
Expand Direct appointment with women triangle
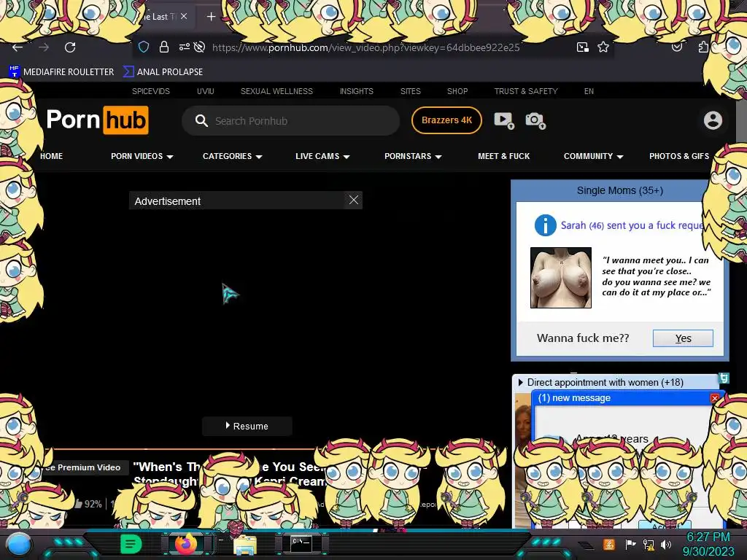(520, 382)
